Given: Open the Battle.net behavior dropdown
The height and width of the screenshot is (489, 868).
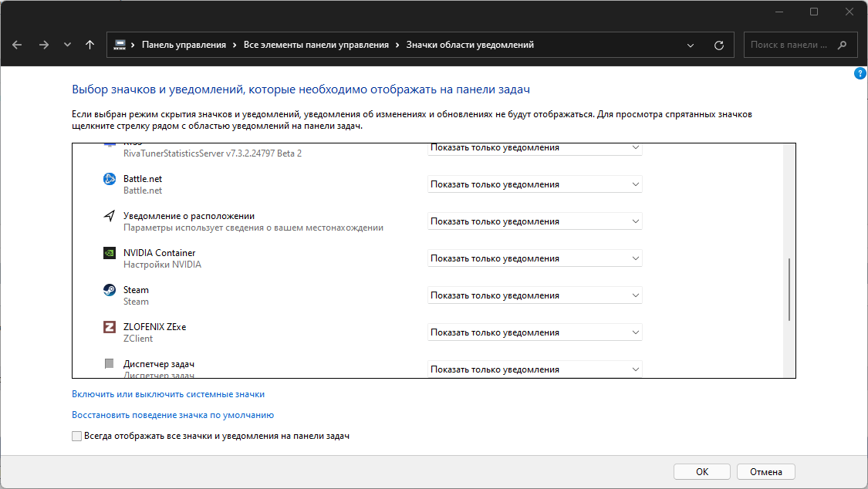Looking at the screenshot, I should click(535, 184).
